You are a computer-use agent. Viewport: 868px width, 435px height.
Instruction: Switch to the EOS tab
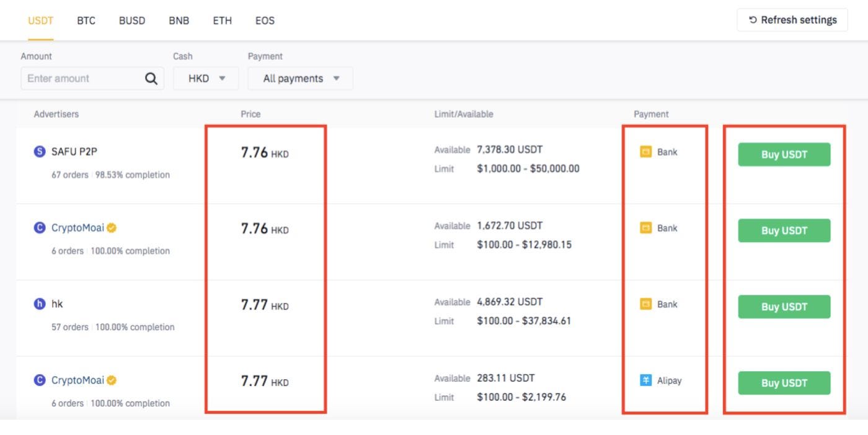(265, 20)
